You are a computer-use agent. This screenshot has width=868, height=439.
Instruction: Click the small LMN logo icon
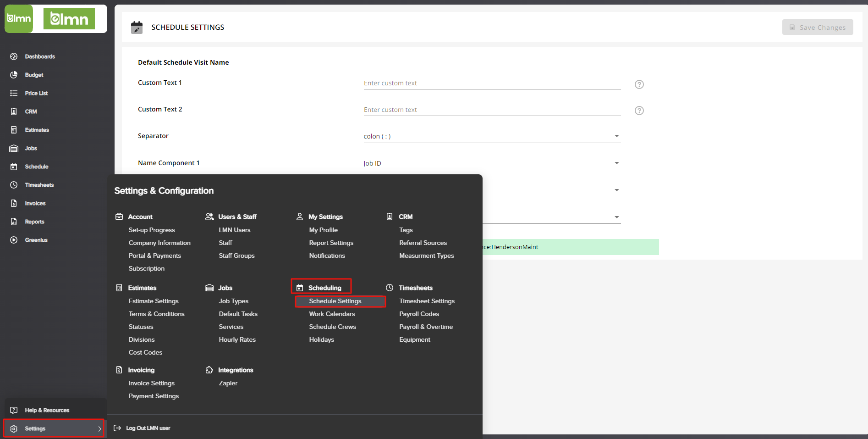(x=19, y=19)
